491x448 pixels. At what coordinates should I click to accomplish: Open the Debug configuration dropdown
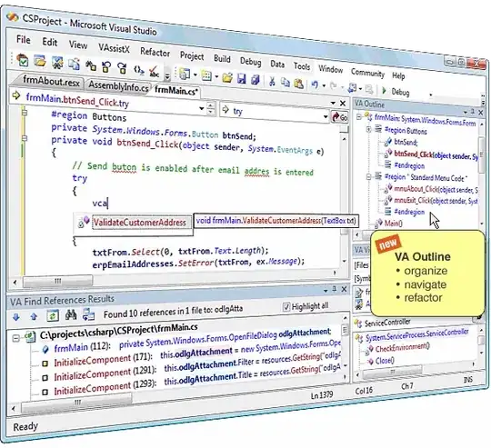(431, 95)
